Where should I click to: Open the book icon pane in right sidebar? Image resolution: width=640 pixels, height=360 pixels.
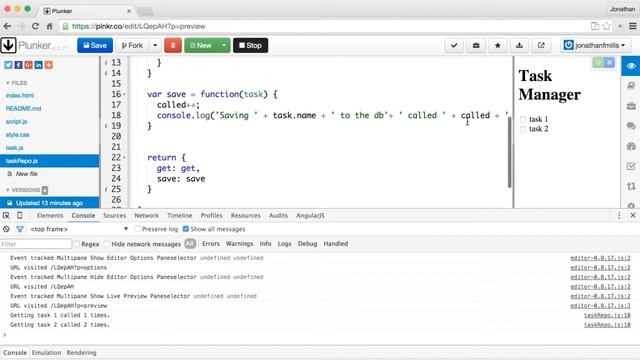(631, 86)
